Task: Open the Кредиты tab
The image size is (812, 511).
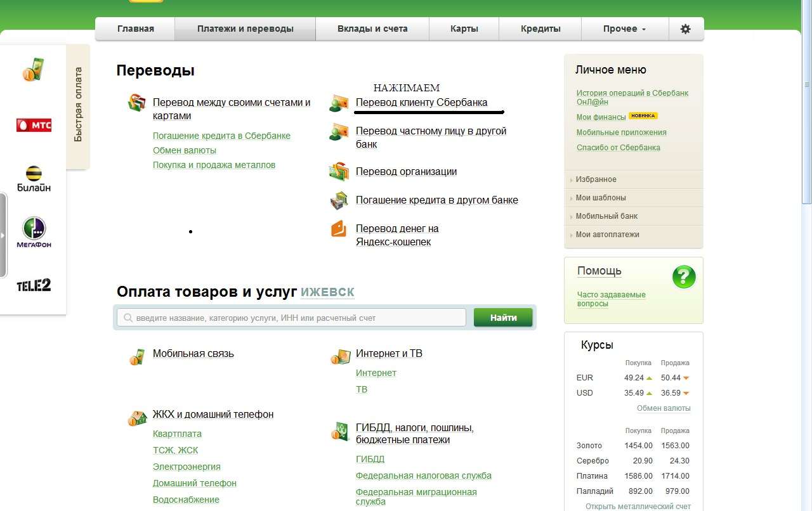Action: (540, 29)
